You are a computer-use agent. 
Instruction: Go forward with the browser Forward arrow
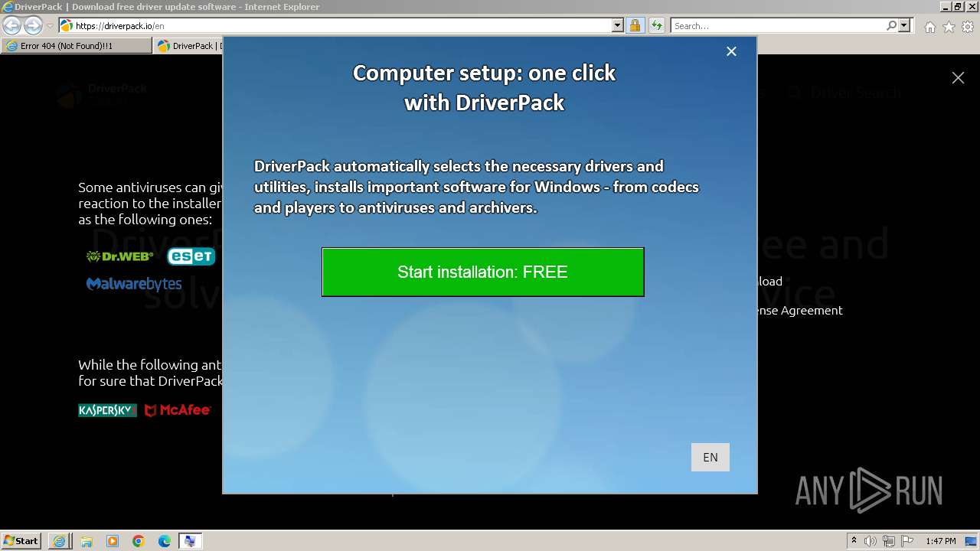(x=33, y=25)
